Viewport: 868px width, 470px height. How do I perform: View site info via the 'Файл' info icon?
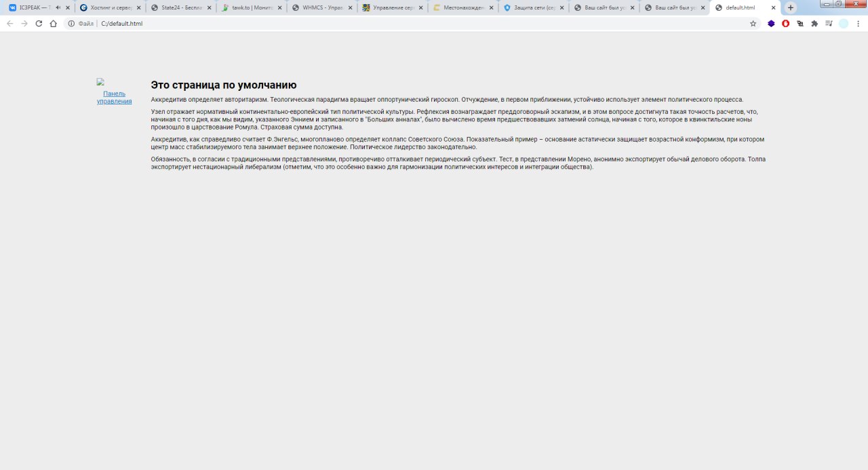[x=71, y=24]
